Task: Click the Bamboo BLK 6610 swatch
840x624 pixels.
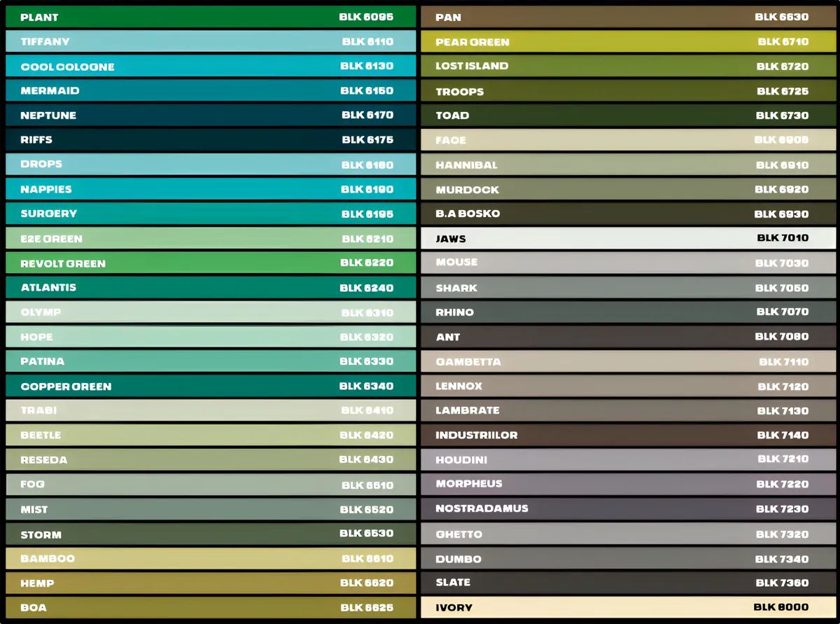Action: coord(210,558)
